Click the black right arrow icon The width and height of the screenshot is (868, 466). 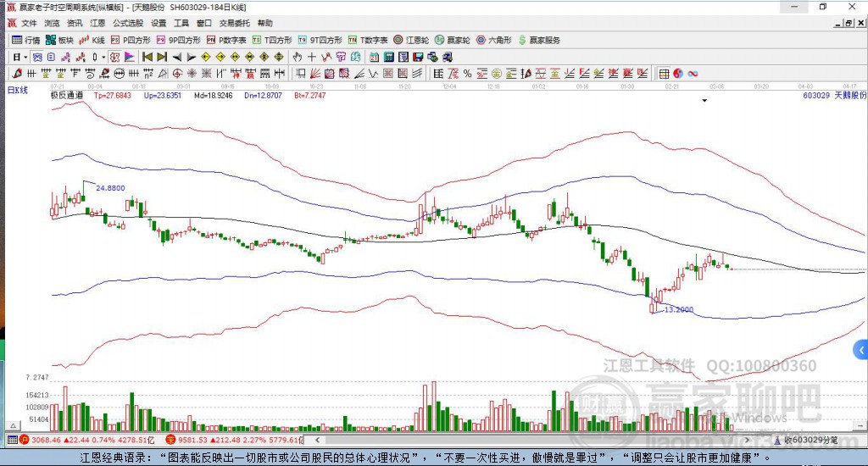pyautogui.click(x=191, y=57)
